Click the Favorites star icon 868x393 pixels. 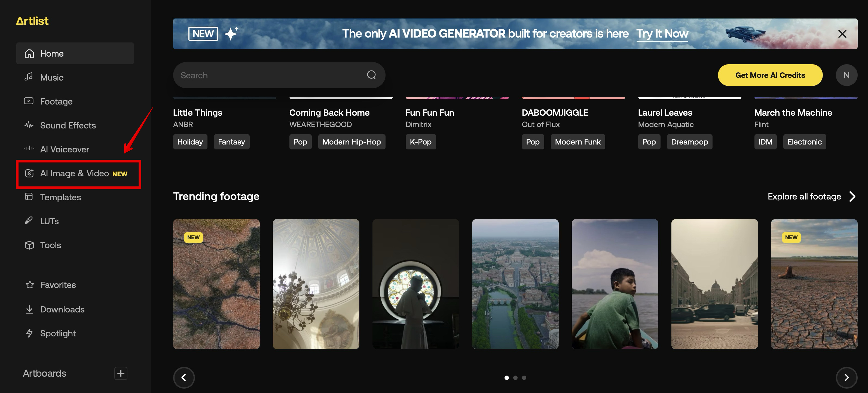[x=30, y=285]
